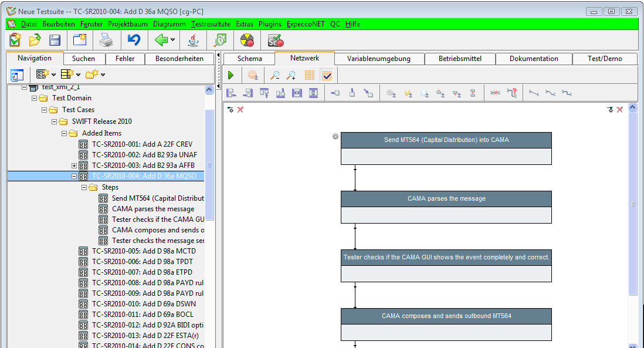644x348 pixels.
Task: Collapse the TC-SR2010-004 tree node
Action: (x=74, y=176)
